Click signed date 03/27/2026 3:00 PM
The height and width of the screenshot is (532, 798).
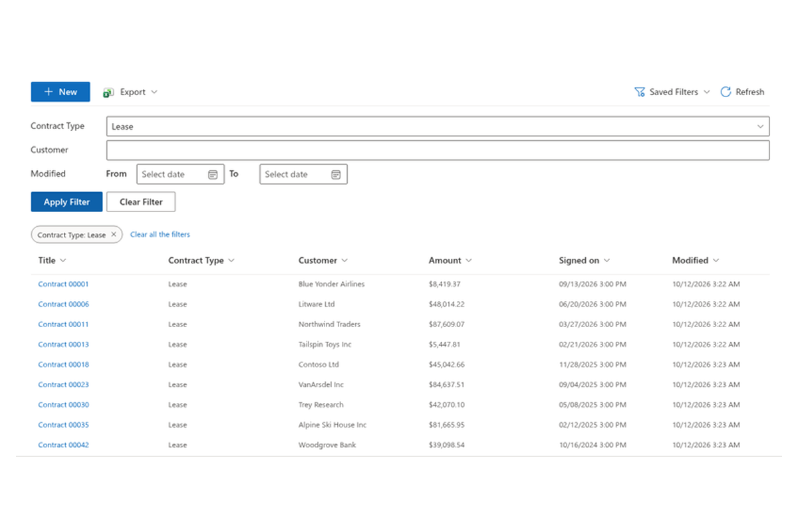tap(593, 325)
